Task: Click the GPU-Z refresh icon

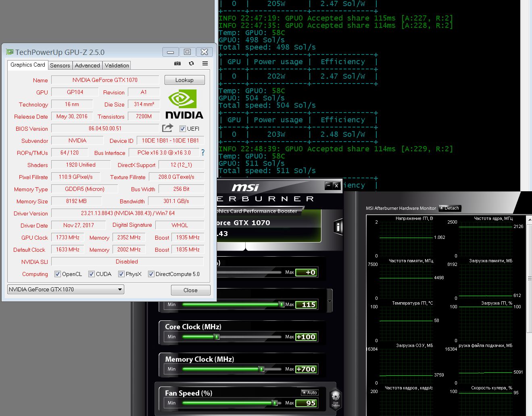Action: 191,63
